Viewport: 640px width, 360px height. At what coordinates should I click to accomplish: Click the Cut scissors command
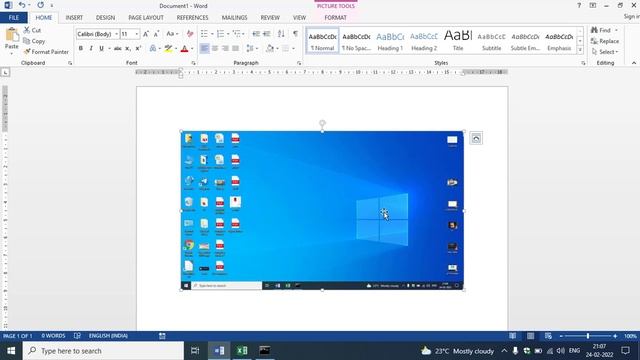[x=32, y=30]
